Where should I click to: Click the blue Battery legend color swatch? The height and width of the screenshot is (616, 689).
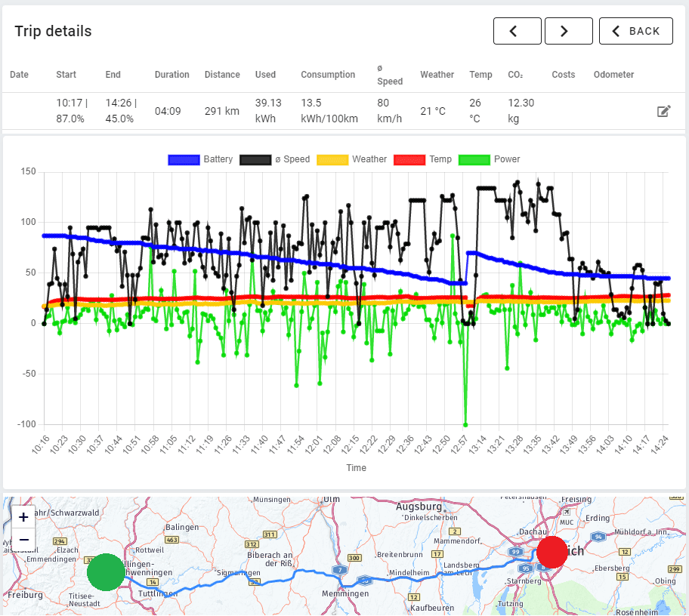click(x=184, y=160)
